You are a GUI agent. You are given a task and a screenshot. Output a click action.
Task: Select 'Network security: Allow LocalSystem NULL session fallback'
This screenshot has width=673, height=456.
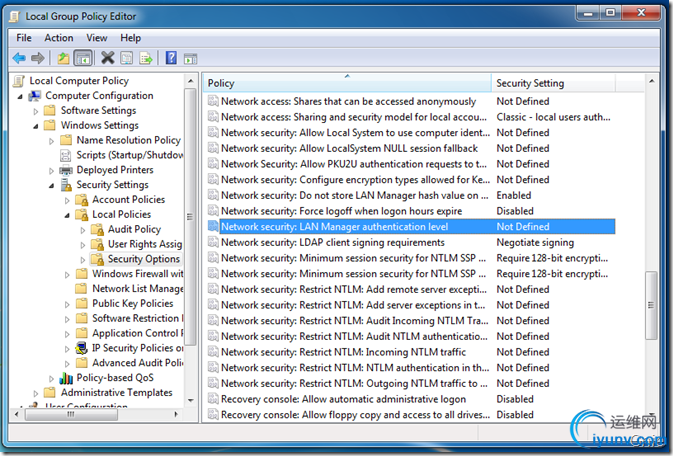tap(349, 148)
